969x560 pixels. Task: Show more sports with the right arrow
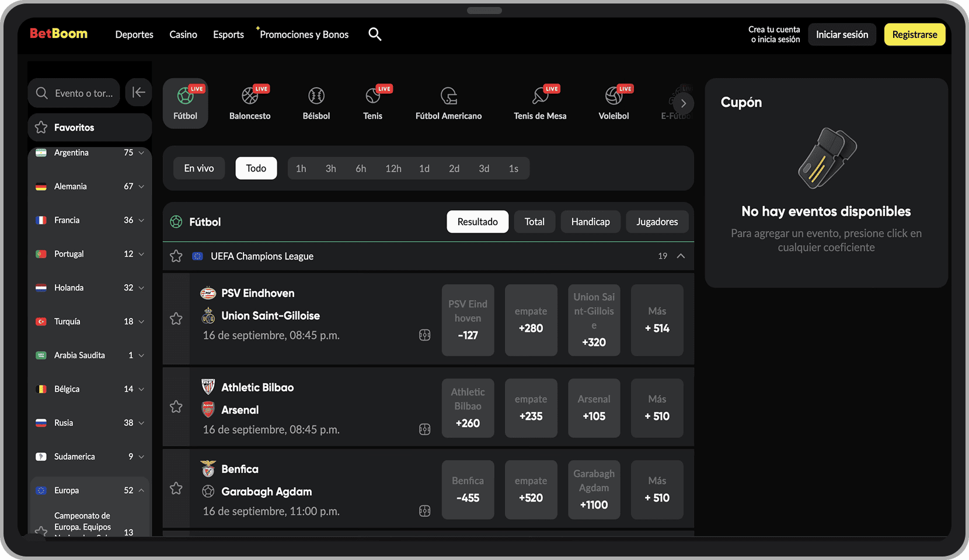[684, 104]
